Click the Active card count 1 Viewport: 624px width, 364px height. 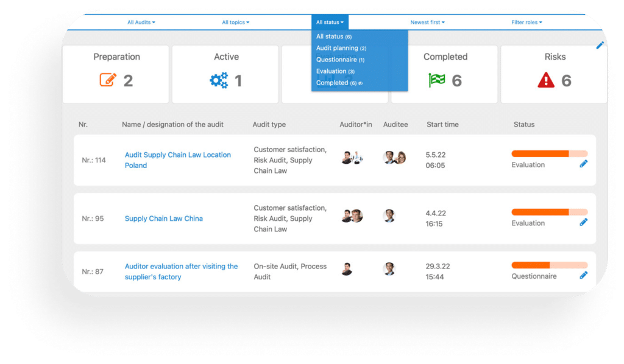[x=238, y=81]
